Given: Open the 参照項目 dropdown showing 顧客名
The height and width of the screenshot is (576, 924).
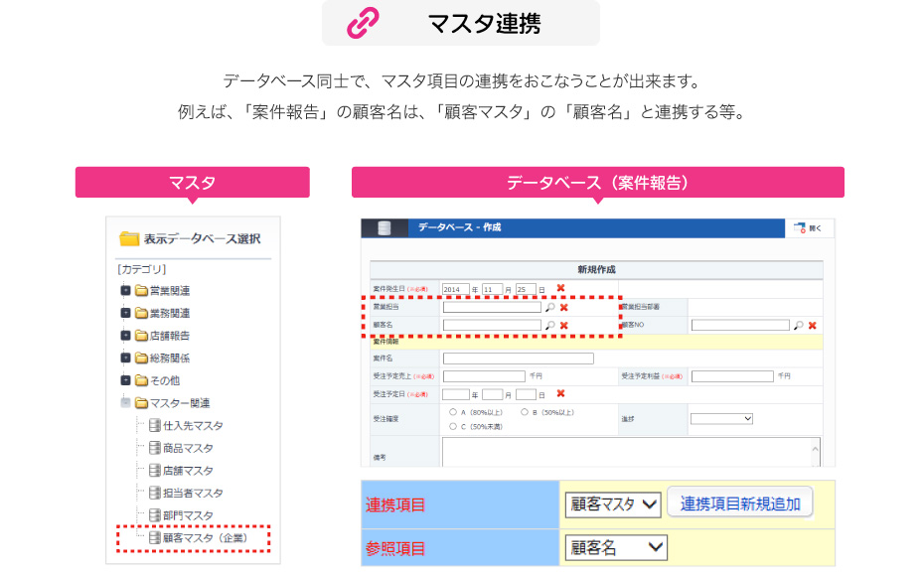Looking at the screenshot, I should 616,548.
